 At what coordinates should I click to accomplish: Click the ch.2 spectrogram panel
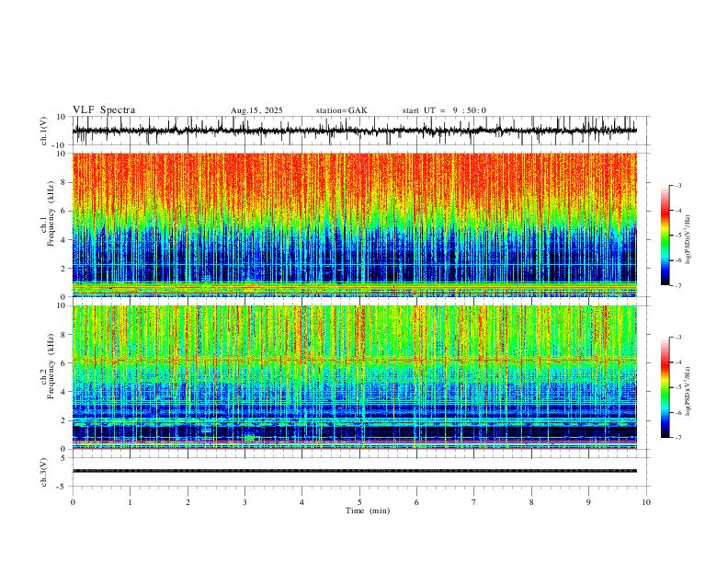[354, 377]
